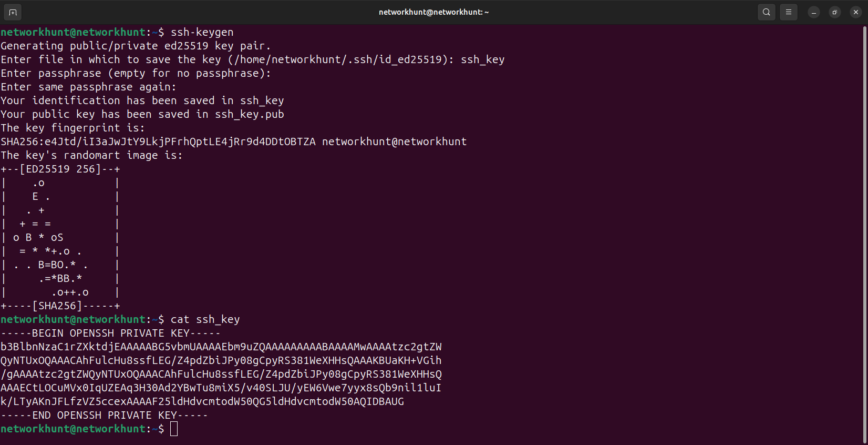The image size is (868, 445).
Task: Click the ssh_key.pub saved message line
Action: point(142,115)
